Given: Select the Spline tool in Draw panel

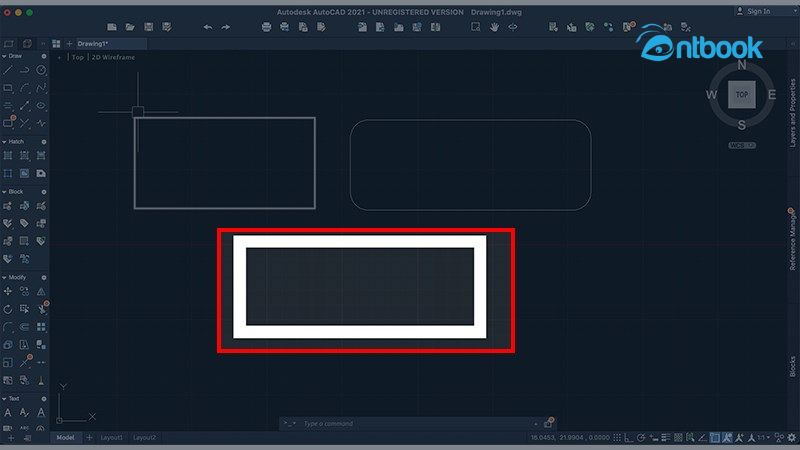Looking at the screenshot, I should [41, 88].
